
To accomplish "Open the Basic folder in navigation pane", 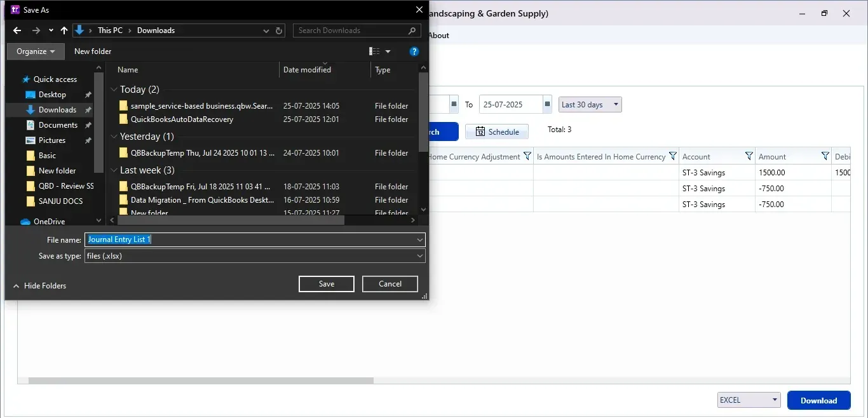I will point(47,156).
